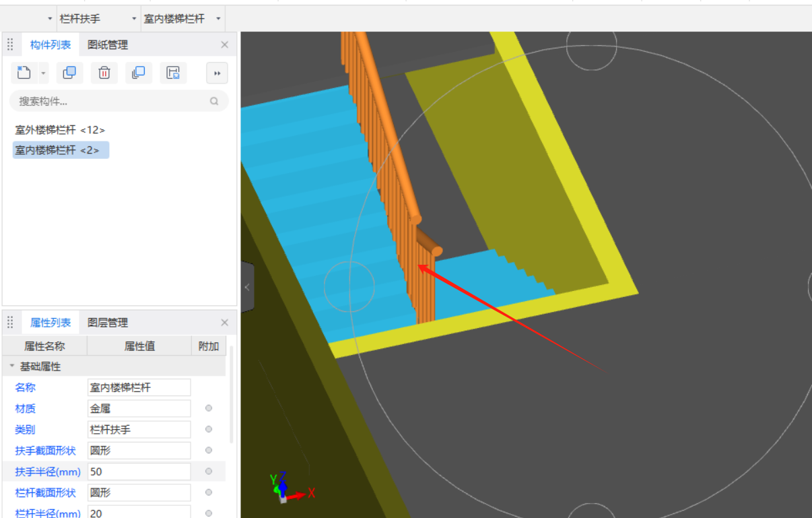Switch to the 属性列表 tab
The width and height of the screenshot is (812, 518).
(50, 323)
